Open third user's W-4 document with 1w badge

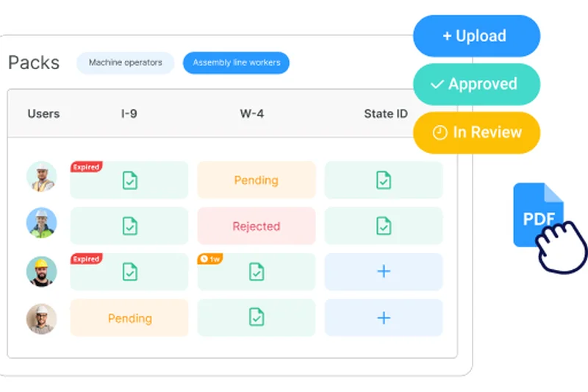click(x=256, y=272)
